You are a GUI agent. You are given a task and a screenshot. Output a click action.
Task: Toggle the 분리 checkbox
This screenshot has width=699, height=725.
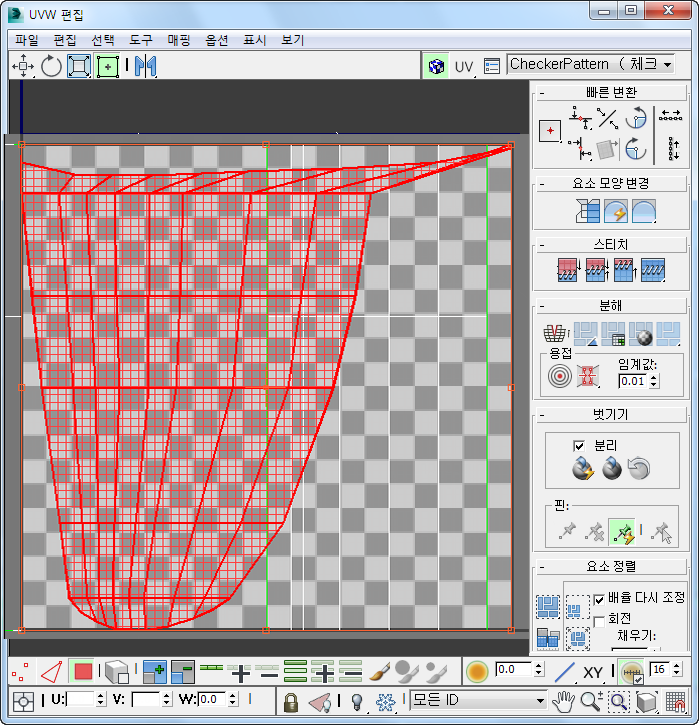click(579, 446)
